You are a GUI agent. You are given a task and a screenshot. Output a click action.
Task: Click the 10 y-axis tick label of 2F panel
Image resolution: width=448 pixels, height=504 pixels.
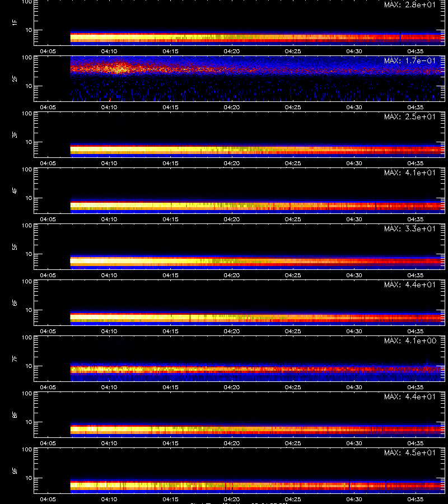[29, 86]
